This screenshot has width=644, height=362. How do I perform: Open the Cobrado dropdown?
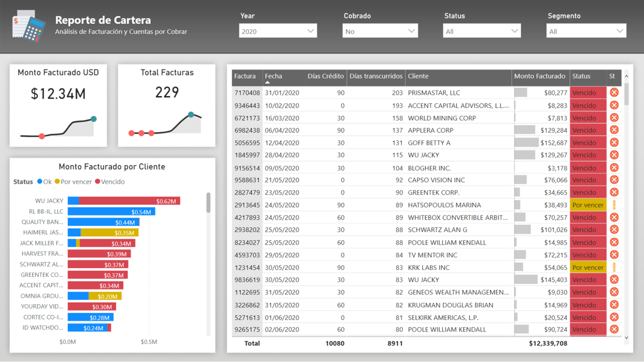(x=411, y=30)
